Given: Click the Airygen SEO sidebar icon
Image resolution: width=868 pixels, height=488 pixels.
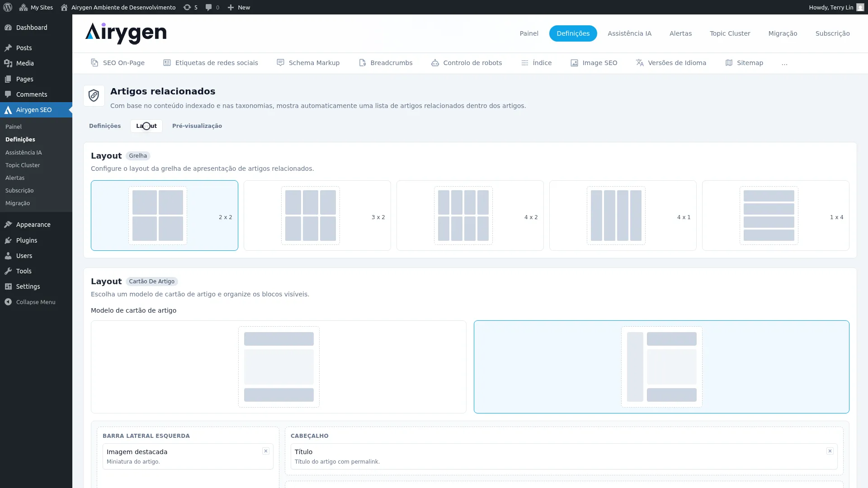Looking at the screenshot, I should click(x=8, y=110).
